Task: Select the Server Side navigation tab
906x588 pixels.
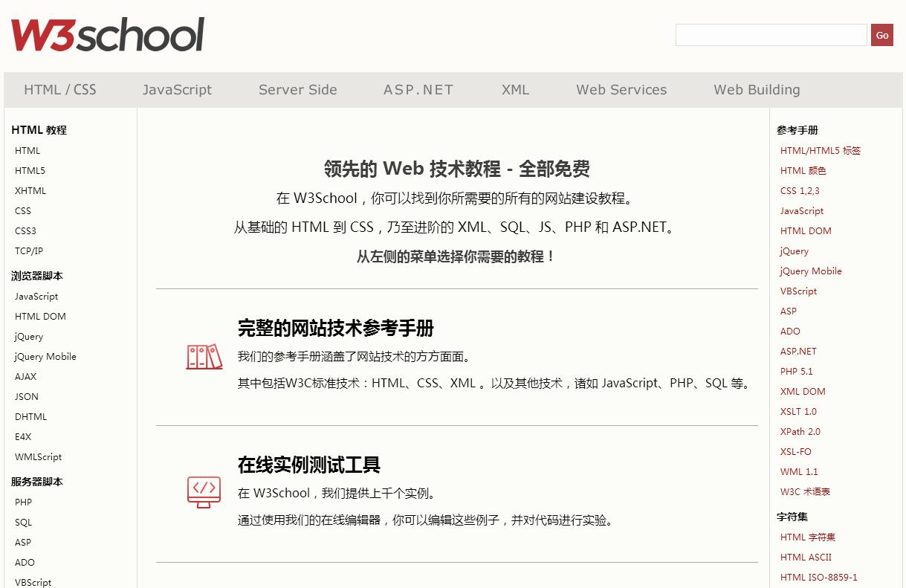Action: tap(297, 90)
